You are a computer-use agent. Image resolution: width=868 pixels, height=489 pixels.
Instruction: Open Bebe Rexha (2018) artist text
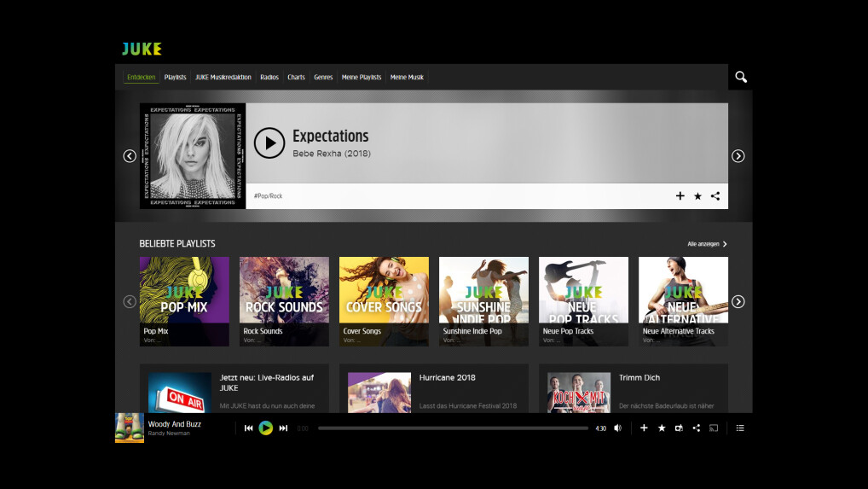tap(332, 154)
